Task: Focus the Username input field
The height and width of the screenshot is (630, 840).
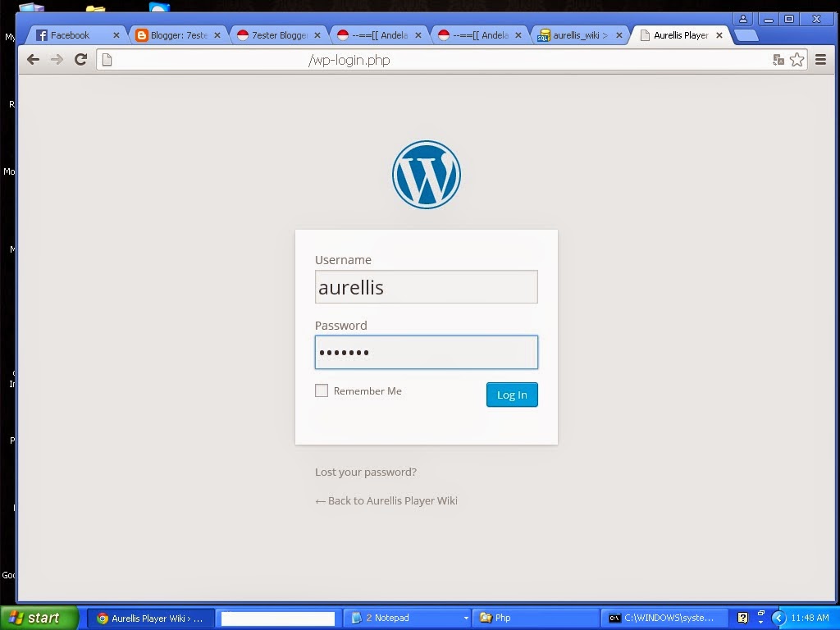Action: [427, 286]
